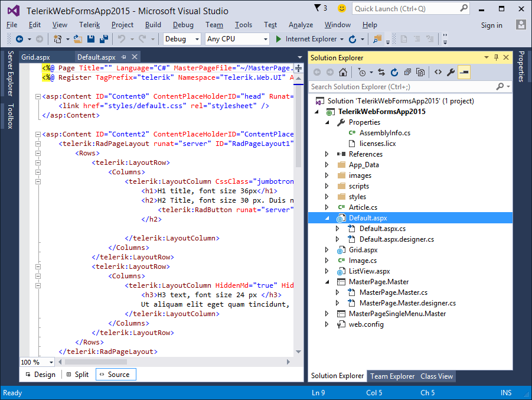Click the Sign in link
This screenshot has width=532, height=400.
pyautogui.click(x=491, y=25)
